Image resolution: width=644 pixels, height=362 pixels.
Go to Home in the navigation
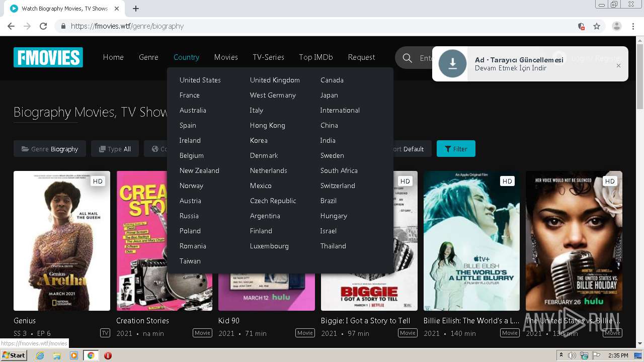(113, 57)
